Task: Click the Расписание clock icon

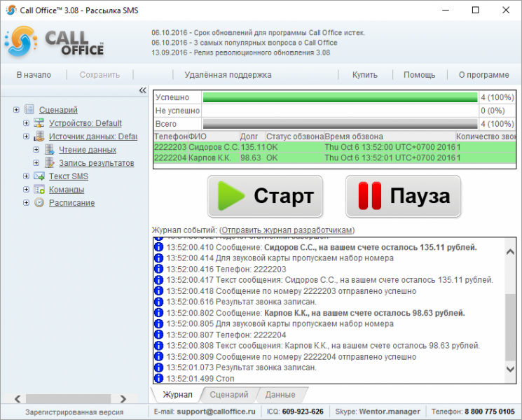Action: 39,202
